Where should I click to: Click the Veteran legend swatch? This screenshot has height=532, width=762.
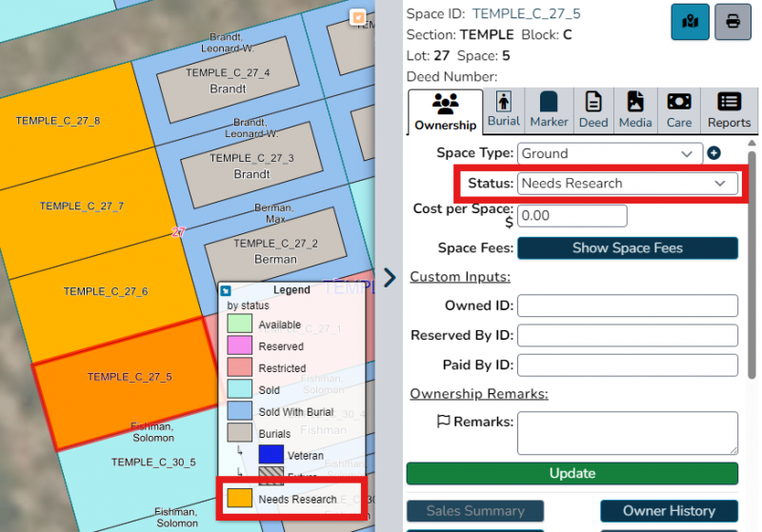point(271,455)
